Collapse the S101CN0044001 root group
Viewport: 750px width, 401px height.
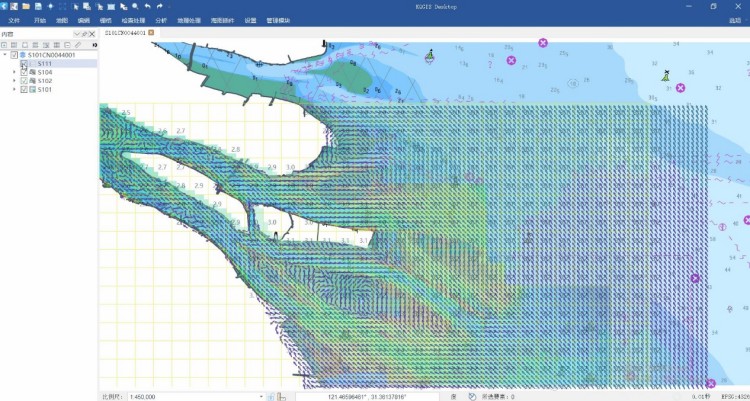click(5, 55)
